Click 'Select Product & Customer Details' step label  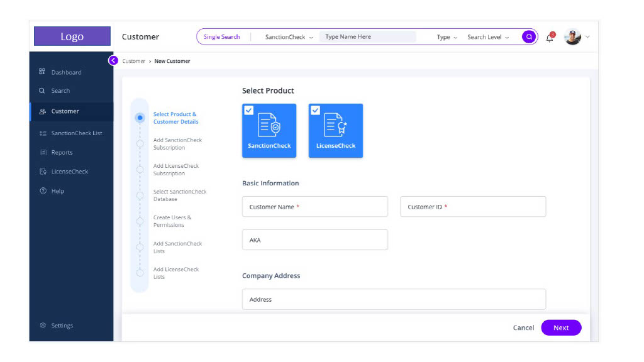(x=176, y=118)
